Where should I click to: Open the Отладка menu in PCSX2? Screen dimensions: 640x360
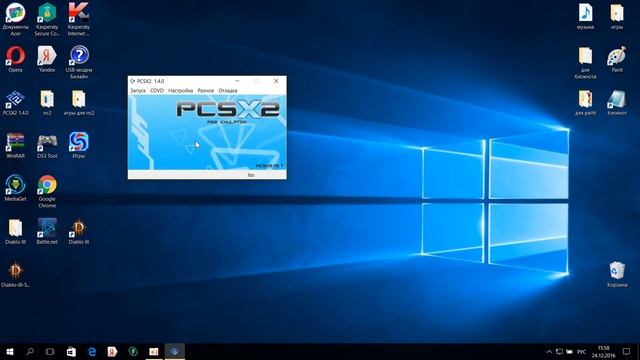(228, 91)
